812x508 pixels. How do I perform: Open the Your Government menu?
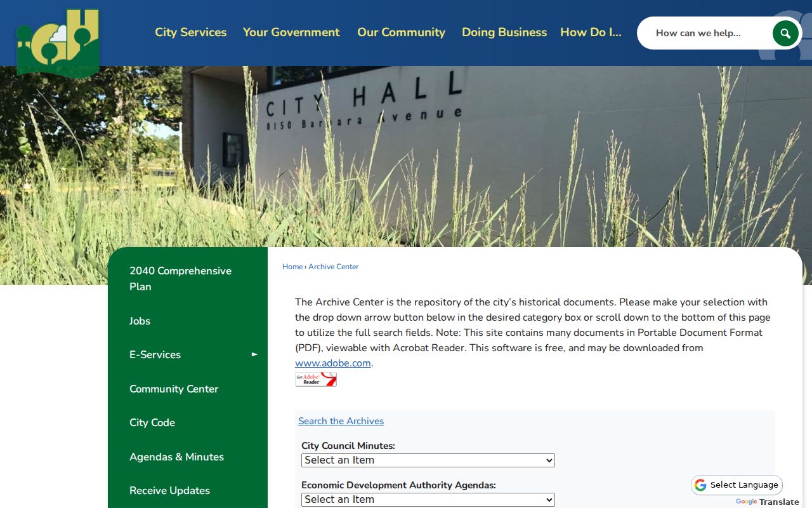[x=291, y=32]
